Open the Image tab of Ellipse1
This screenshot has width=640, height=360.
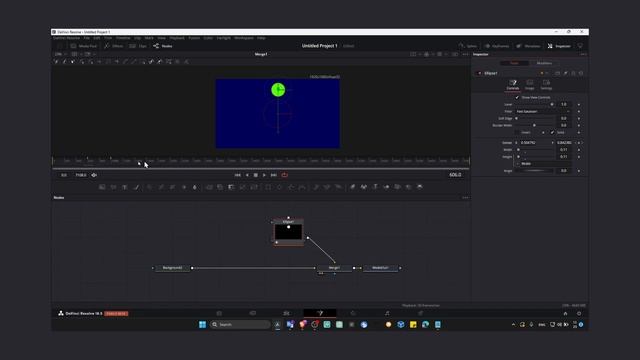pos(529,85)
